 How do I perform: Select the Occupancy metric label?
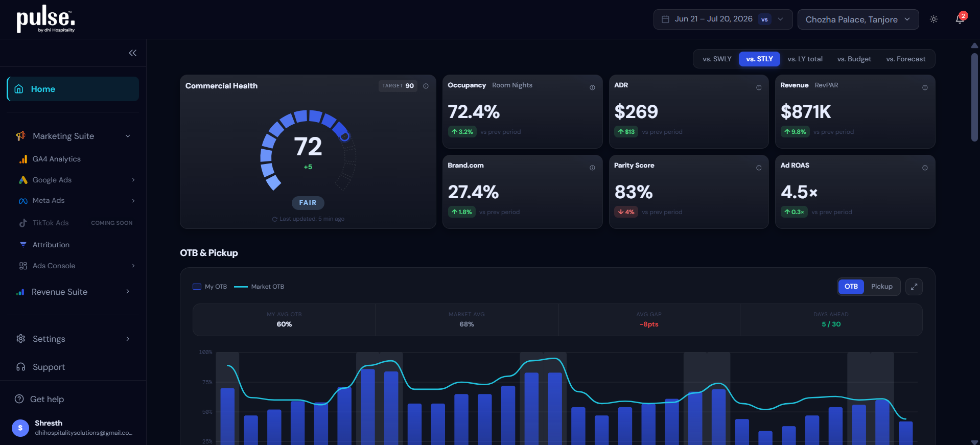pyautogui.click(x=466, y=85)
